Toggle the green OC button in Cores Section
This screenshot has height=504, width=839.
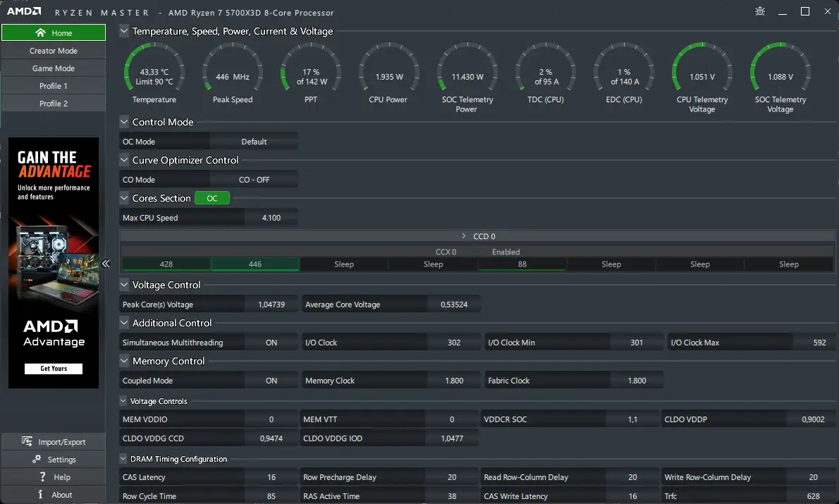[x=212, y=198]
